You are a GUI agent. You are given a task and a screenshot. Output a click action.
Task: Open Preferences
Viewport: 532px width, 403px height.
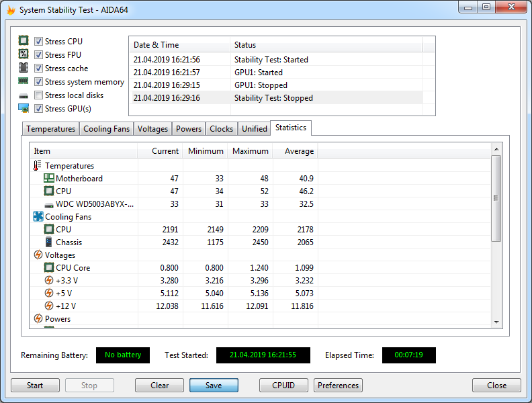click(x=339, y=386)
